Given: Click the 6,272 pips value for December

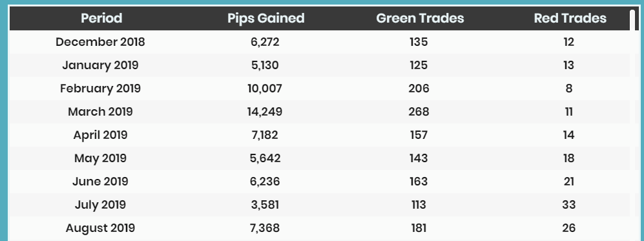Looking at the screenshot, I should pyautogui.click(x=265, y=42).
